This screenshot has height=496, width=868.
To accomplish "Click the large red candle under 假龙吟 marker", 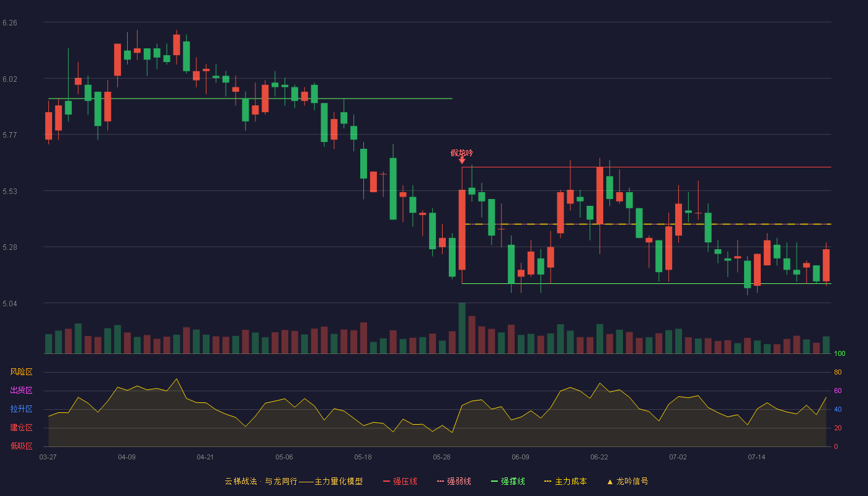I will pyautogui.click(x=462, y=229).
